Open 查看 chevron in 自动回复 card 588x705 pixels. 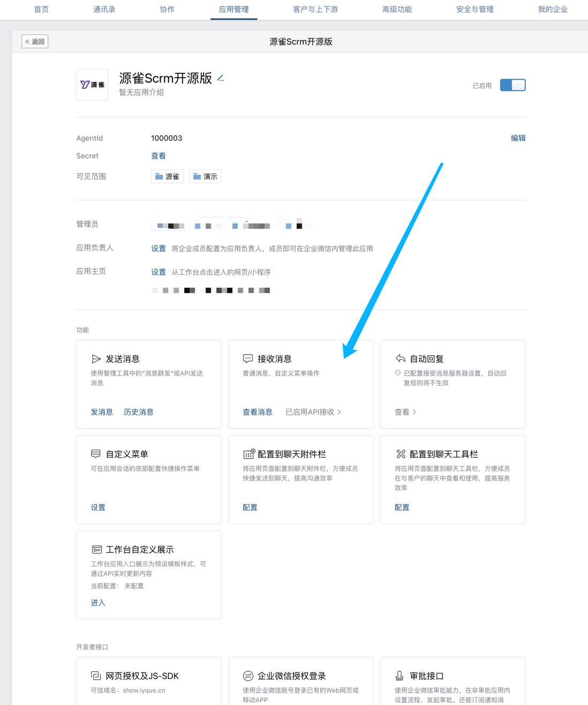(405, 412)
